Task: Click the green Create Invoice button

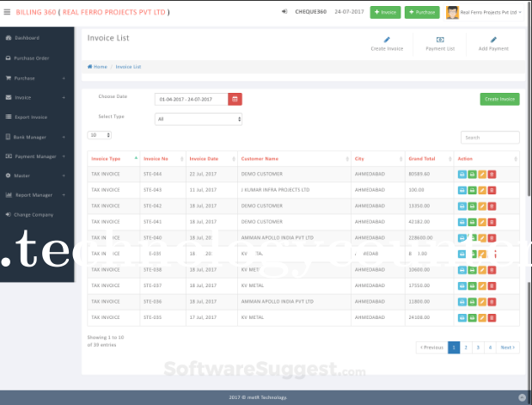Action: pyautogui.click(x=499, y=99)
